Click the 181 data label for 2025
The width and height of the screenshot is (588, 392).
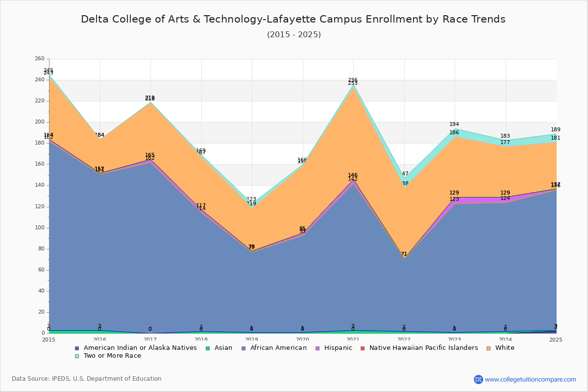556,138
